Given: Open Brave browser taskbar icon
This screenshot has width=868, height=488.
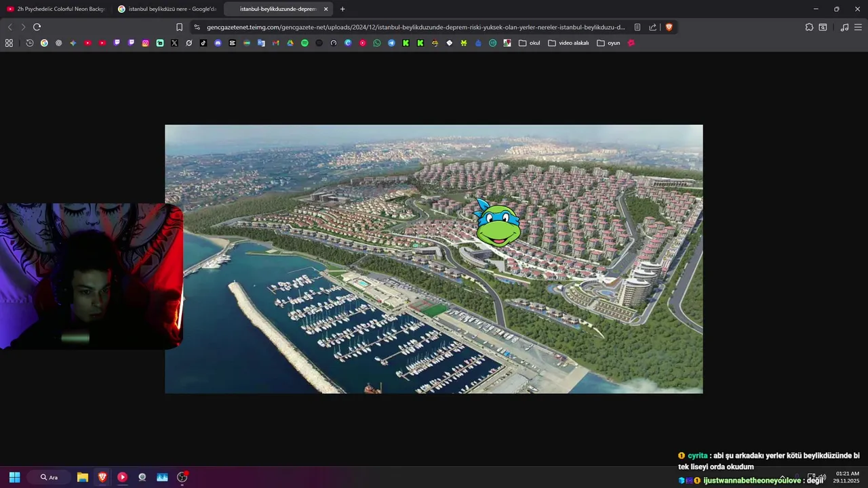Looking at the screenshot, I should (x=102, y=477).
